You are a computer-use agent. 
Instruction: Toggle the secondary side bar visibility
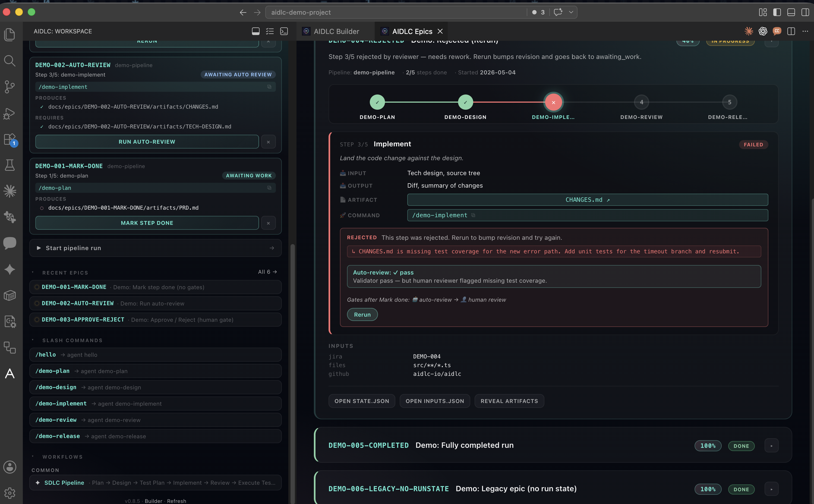(805, 12)
